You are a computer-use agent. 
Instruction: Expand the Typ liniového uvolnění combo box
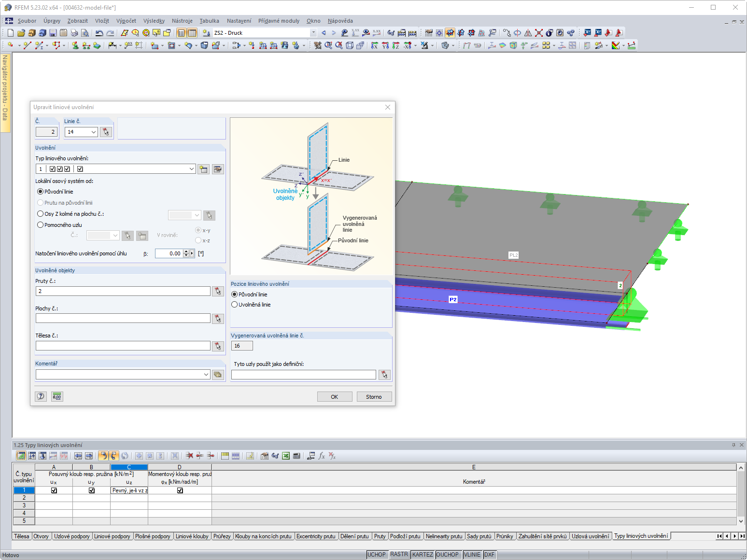pyautogui.click(x=192, y=169)
